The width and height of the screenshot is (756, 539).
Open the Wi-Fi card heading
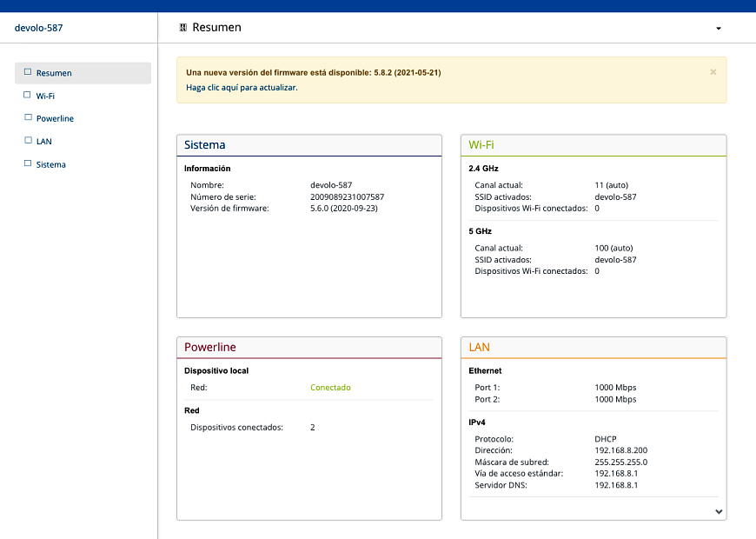481,145
